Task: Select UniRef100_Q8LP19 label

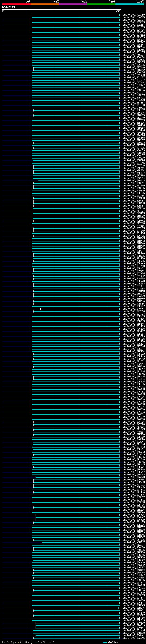Action: click(133, 357)
